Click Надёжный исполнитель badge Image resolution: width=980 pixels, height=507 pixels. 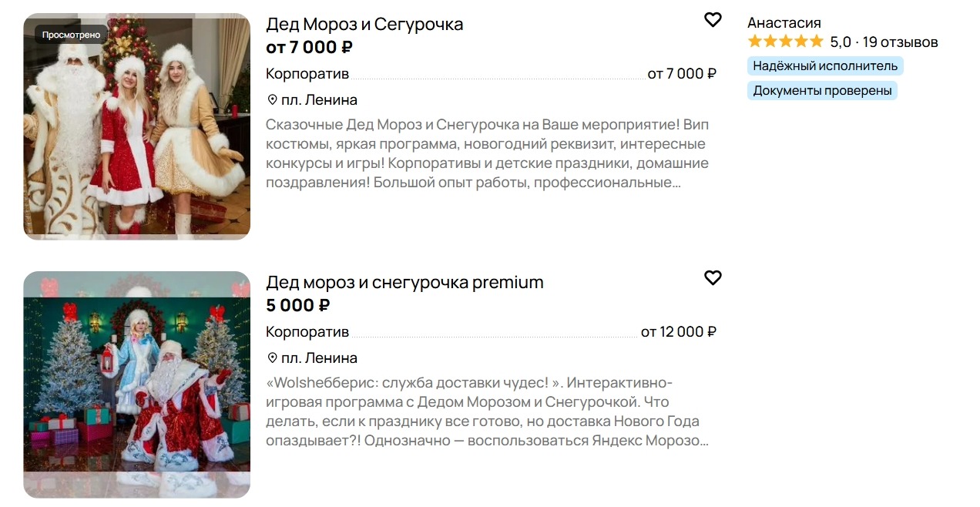point(825,66)
